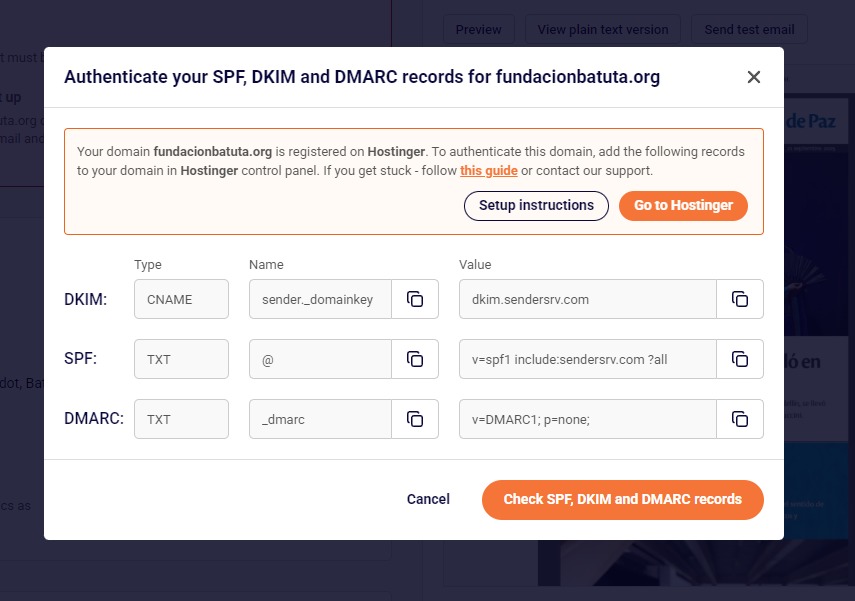Image resolution: width=855 pixels, height=601 pixels.
Task: Check SPF, DKIM and DMARC records
Action: (622, 499)
